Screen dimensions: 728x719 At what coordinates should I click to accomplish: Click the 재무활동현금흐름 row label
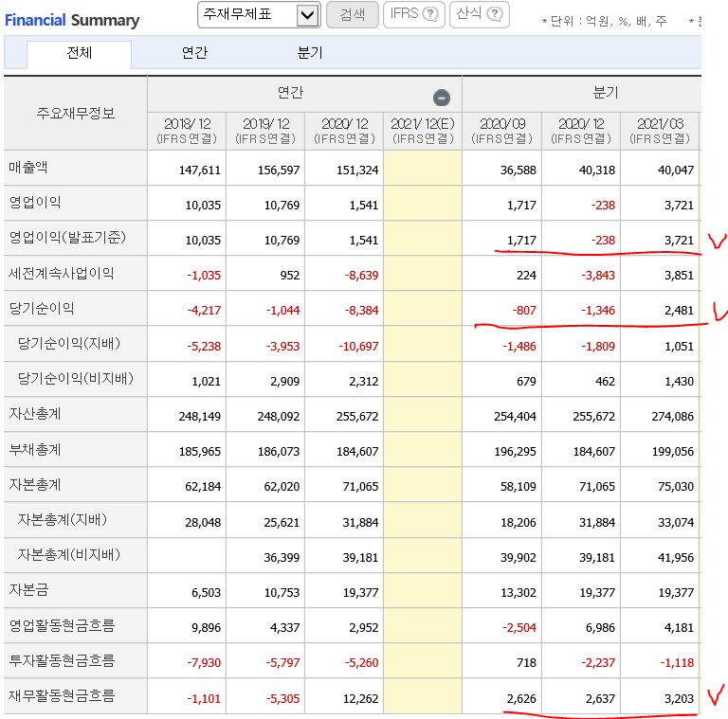coord(62,695)
